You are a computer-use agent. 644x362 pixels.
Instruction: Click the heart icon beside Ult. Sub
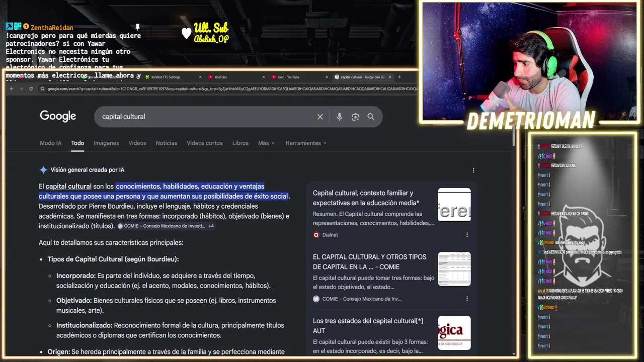point(187,33)
